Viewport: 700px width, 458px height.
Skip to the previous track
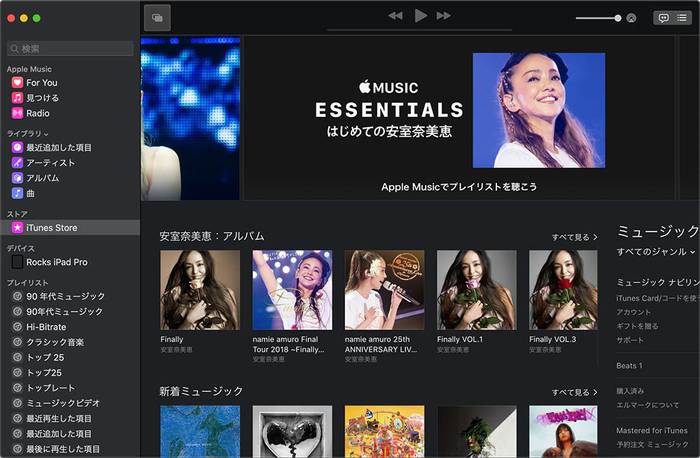click(395, 16)
